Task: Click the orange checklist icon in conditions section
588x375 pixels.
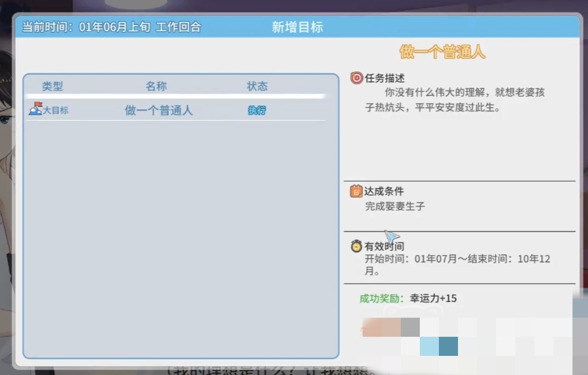Action: pos(357,191)
